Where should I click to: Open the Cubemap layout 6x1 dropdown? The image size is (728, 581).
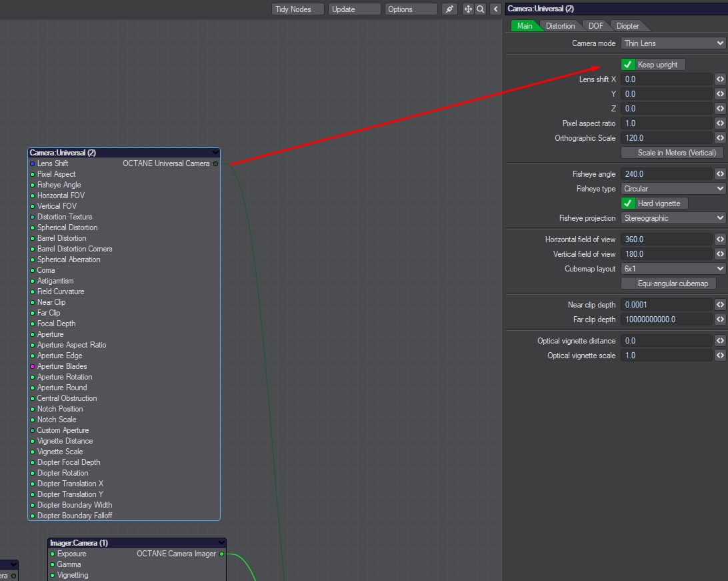(x=673, y=269)
